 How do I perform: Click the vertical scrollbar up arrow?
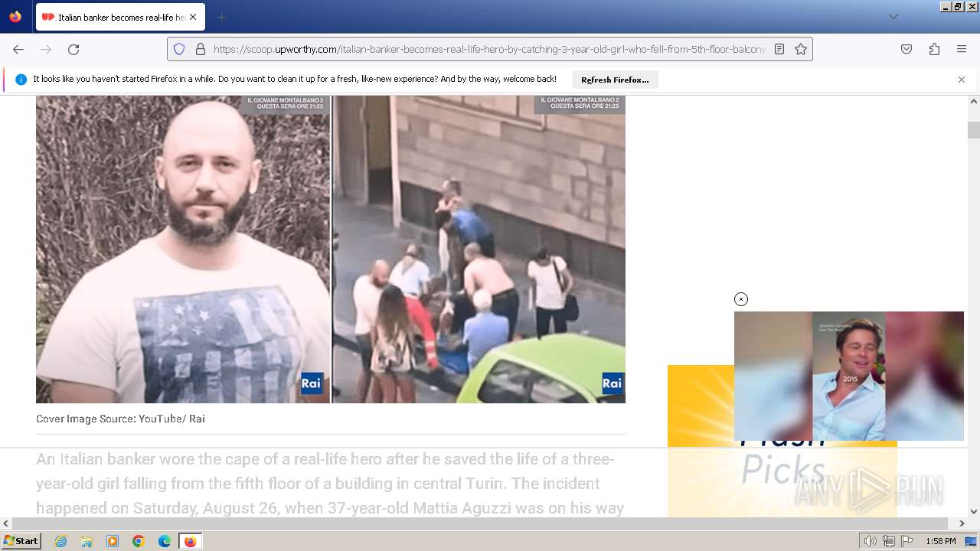coord(974,101)
